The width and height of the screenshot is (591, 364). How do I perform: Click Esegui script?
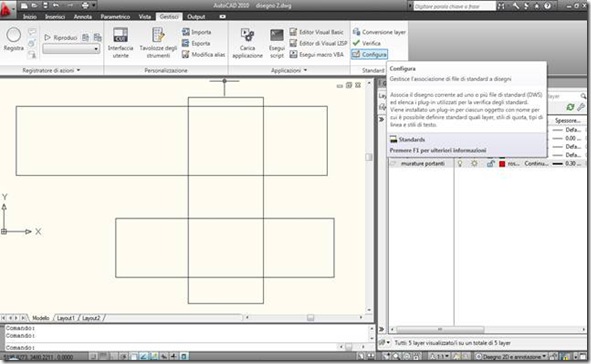[x=277, y=43]
